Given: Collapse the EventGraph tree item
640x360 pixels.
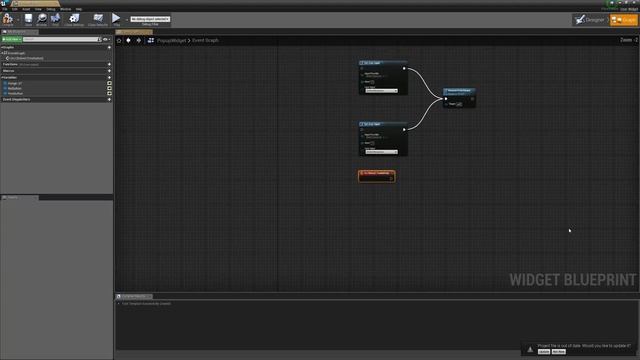Looking at the screenshot, I should 2,53.
